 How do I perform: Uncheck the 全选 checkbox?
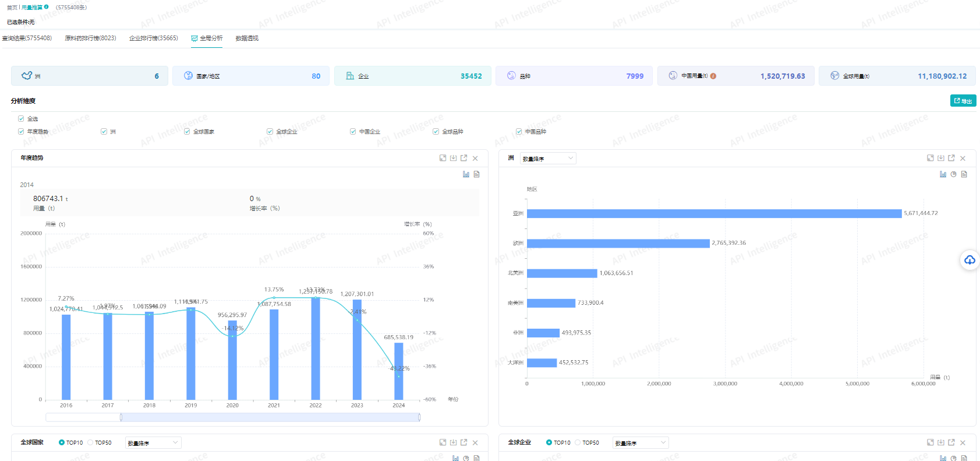click(x=21, y=119)
